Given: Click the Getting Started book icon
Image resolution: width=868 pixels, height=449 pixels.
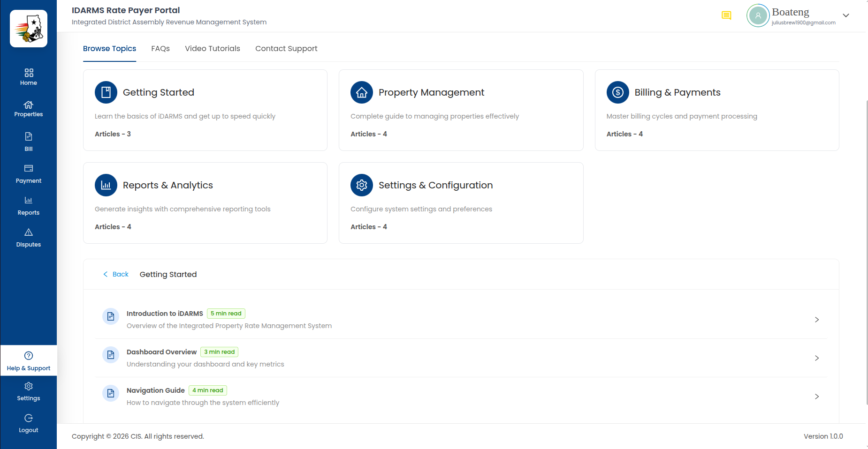Looking at the screenshot, I should 106,92.
